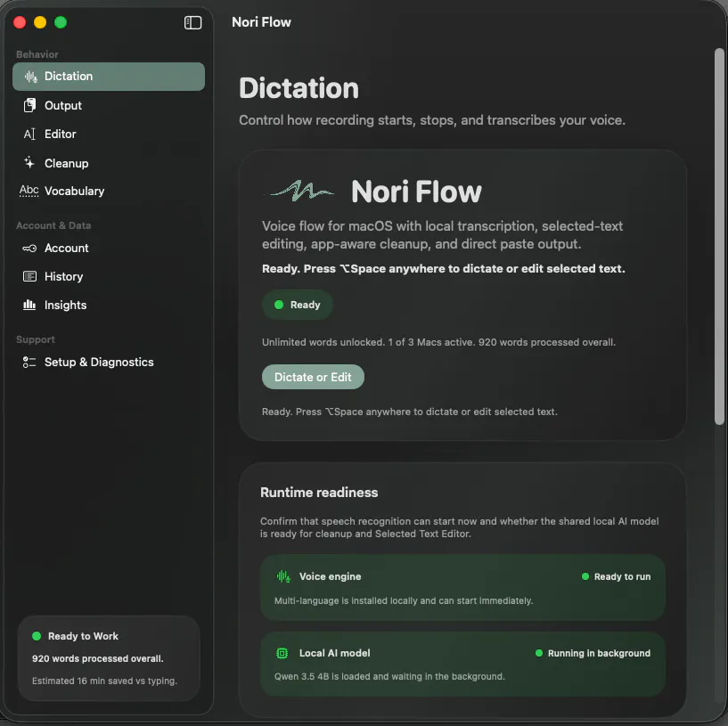Click hint text below Dictate or Edit
The image size is (728, 726).
[x=410, y=412]
